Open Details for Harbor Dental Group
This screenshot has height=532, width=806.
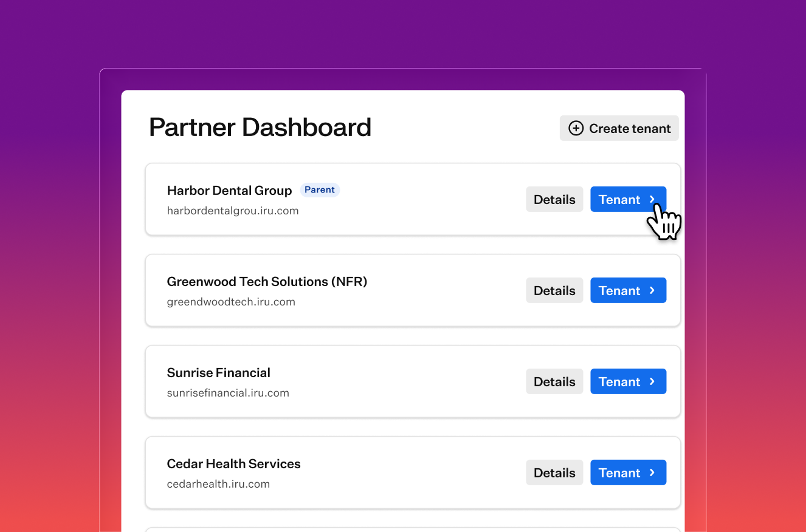[554, 199]
